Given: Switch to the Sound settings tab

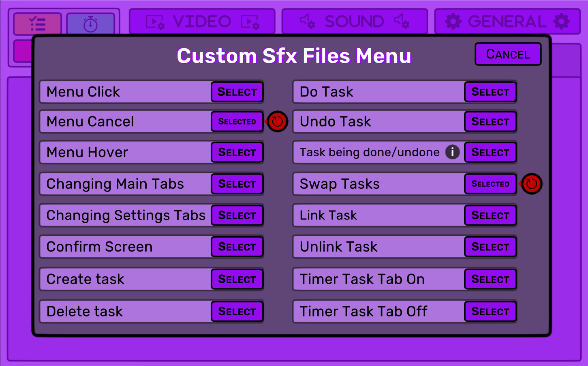Looking at the screenshot, I should pos(355,22).
